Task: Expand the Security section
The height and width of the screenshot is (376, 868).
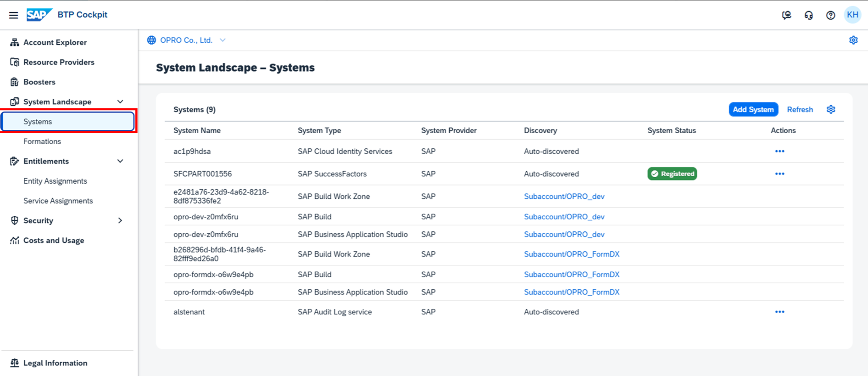Action: (120, 220)
